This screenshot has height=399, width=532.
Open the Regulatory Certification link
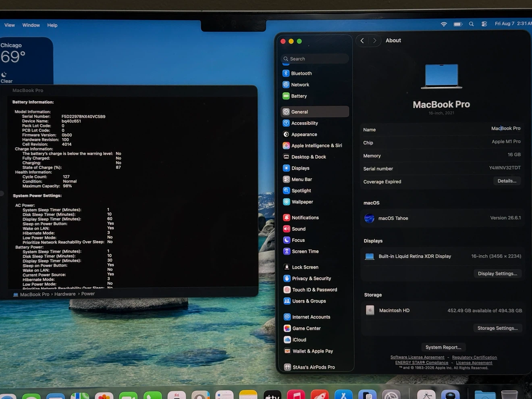(x=474, y=357)
